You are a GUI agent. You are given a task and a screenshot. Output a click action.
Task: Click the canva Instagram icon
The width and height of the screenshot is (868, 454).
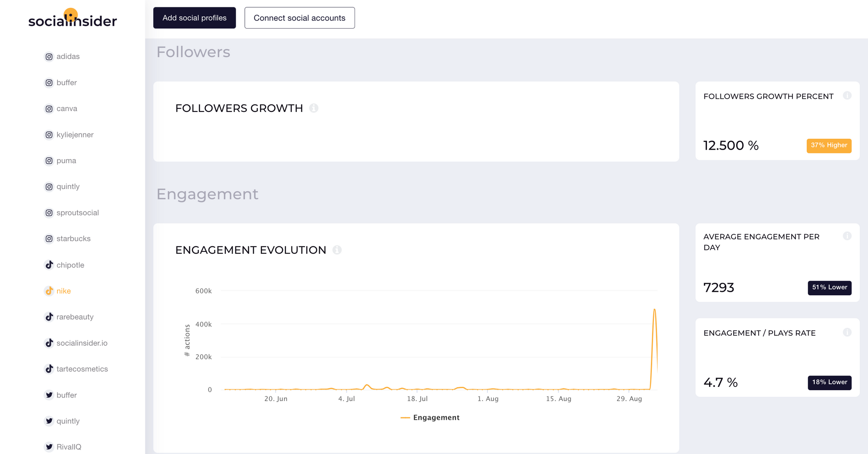click(x=49, y=109)
